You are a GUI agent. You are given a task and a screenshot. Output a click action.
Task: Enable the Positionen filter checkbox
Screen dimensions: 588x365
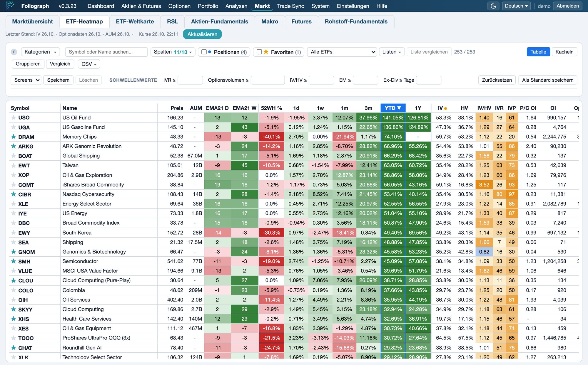click(204, 52)
